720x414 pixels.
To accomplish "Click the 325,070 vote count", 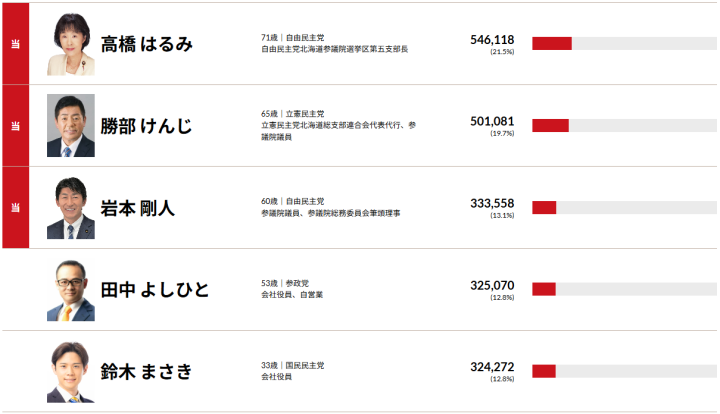I will click(492, 285).
